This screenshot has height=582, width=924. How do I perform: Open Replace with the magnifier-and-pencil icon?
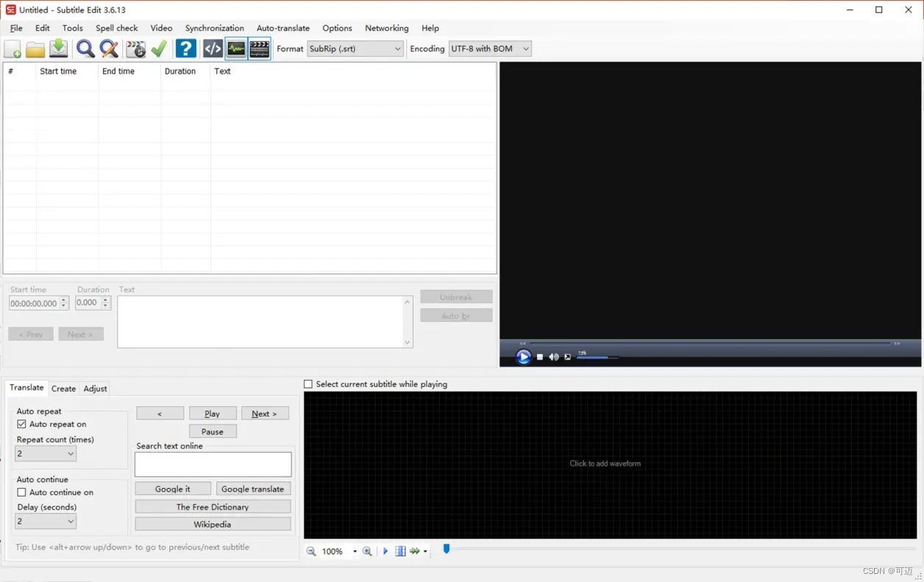[109, 49]
